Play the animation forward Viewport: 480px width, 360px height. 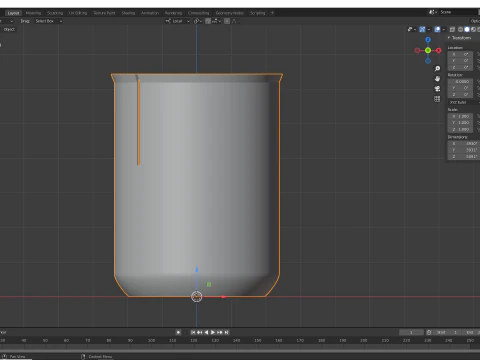click(213, 332)
